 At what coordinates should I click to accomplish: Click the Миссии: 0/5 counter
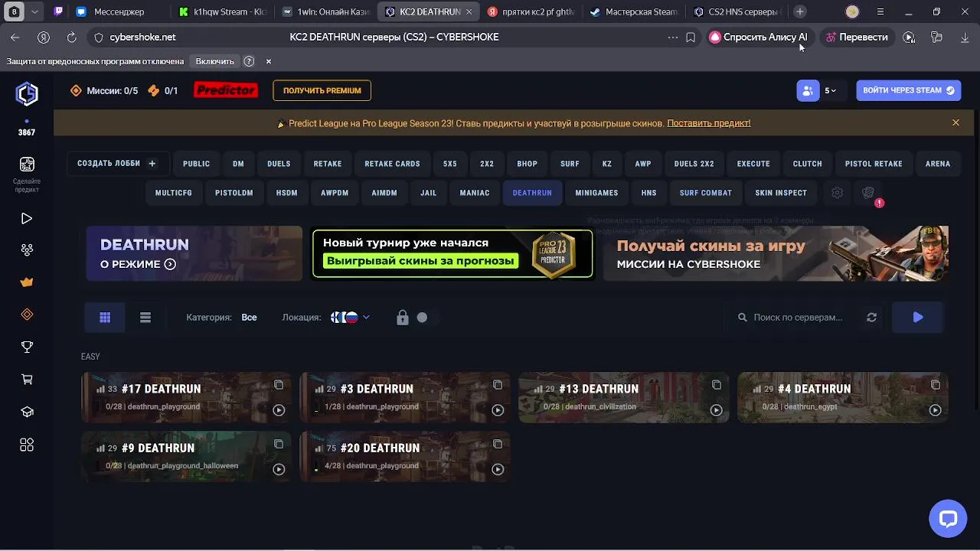tap(104, 90)
